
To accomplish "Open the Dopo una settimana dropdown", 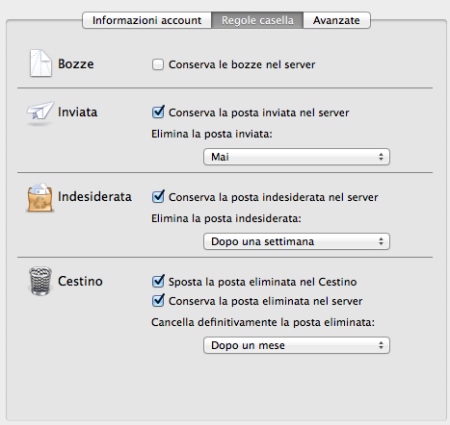I will coord(296,241).
